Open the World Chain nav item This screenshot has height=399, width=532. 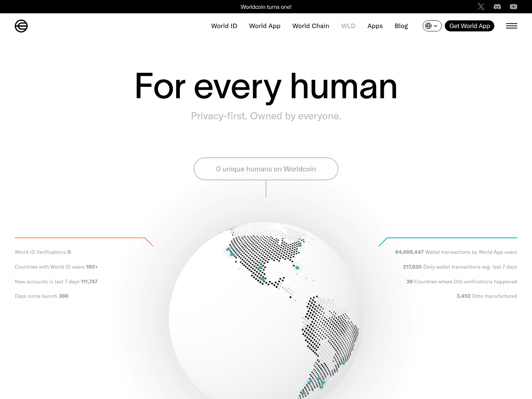311,26
